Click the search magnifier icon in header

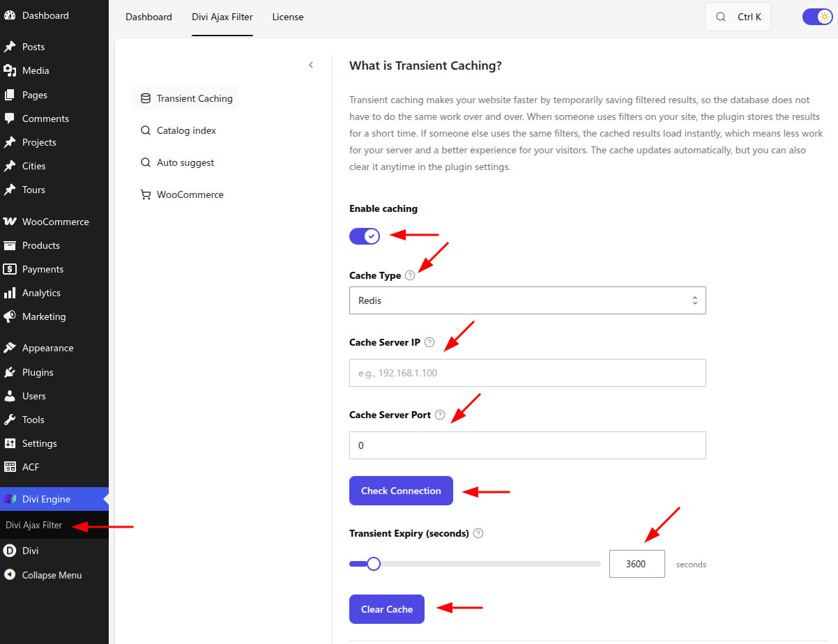tap(721, 17)
